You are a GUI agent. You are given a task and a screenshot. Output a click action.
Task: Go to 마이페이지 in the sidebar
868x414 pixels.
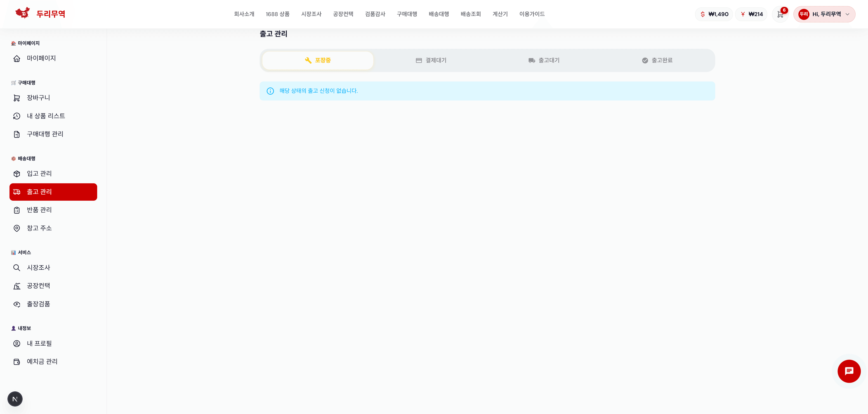[41, 58]
